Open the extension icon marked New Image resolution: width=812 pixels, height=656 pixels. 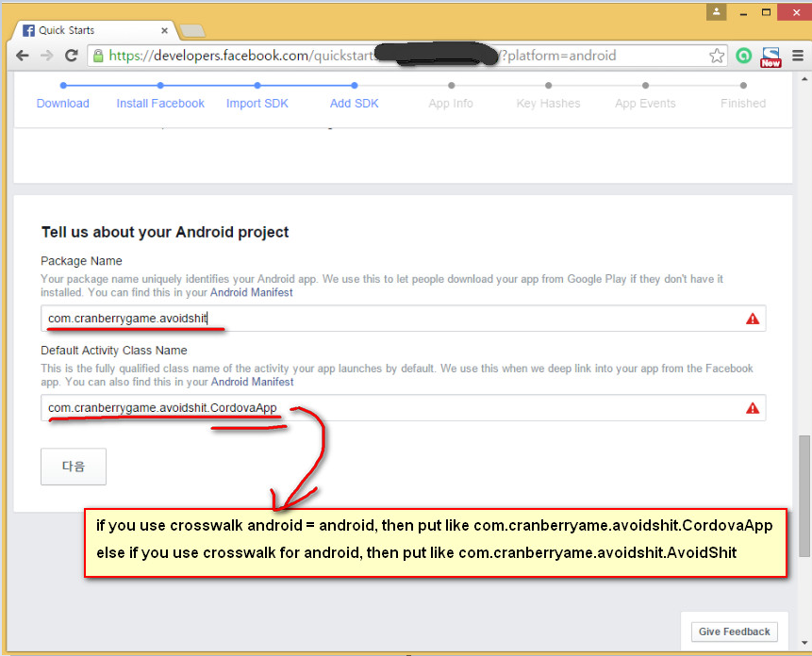click(x=771, y=57)
